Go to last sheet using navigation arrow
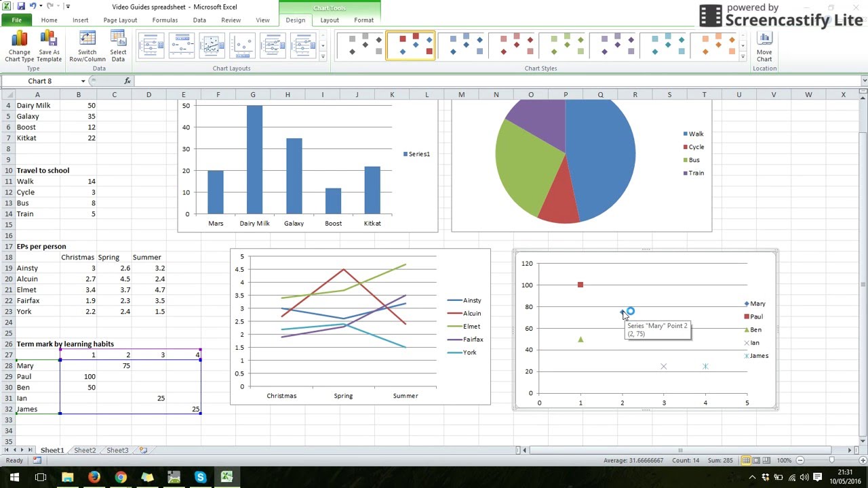 pos(31,450)
